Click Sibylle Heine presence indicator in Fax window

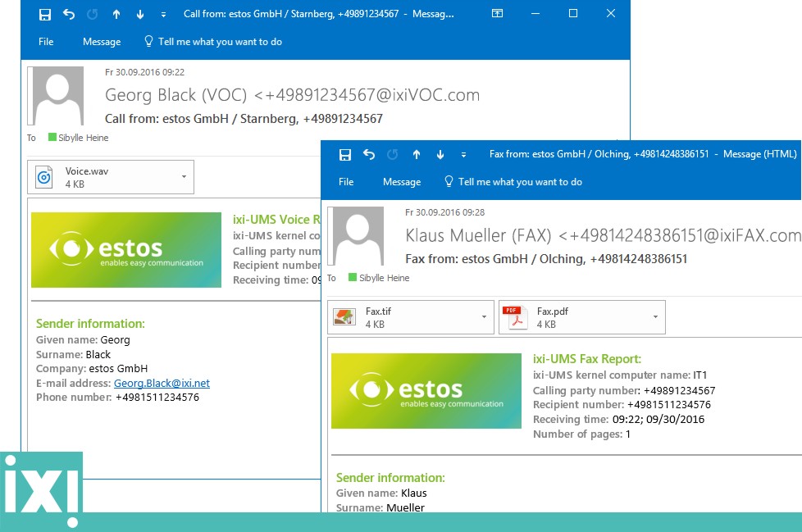click(x=353, y=277)
